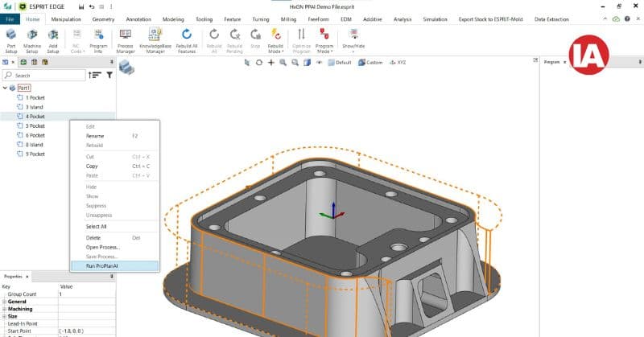Switch to the Feature ribbon tab
The width and height of the screenshot is (644, 337).
tap(232, 19)
